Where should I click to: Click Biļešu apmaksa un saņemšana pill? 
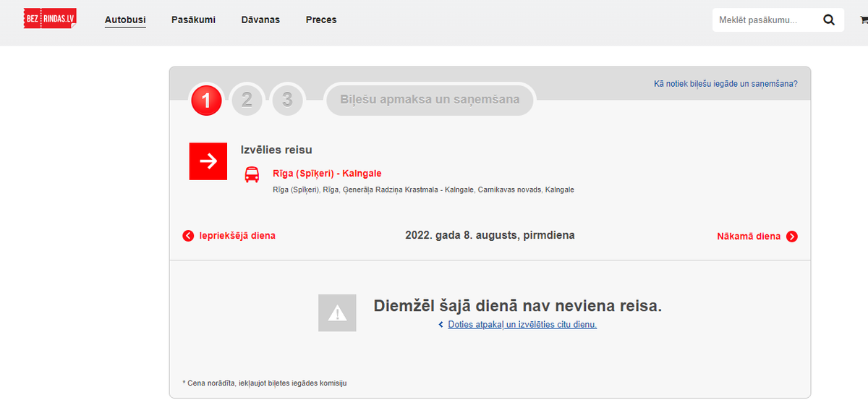tap(430, 100)
